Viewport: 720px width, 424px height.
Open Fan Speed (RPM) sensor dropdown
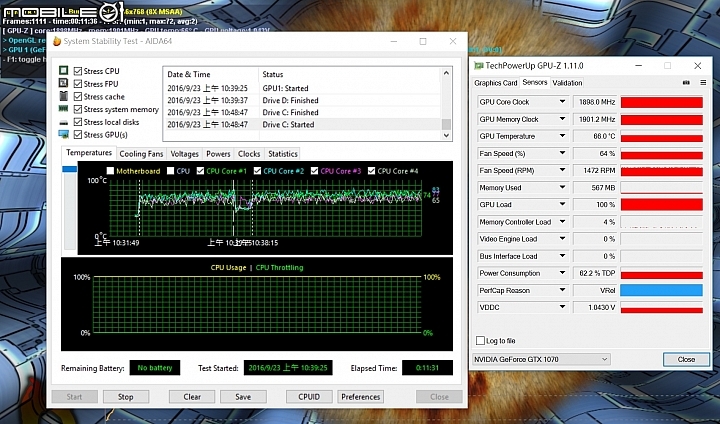(x=562, y=170)
